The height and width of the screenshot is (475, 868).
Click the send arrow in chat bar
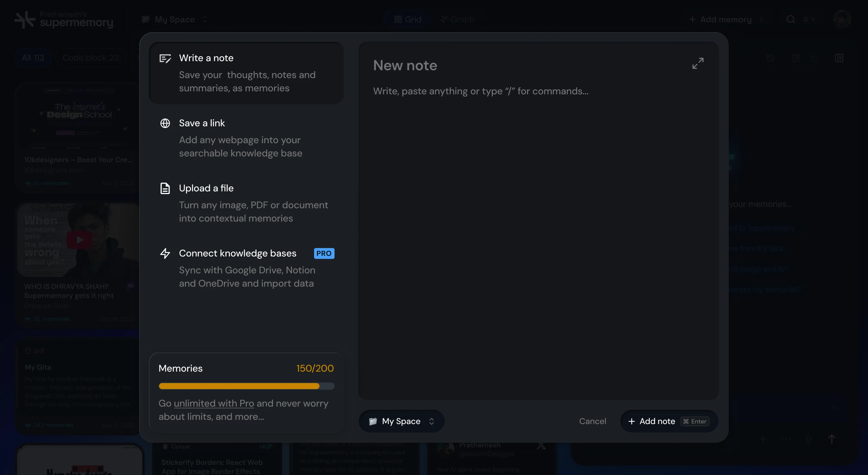click(x=832, y=439)
